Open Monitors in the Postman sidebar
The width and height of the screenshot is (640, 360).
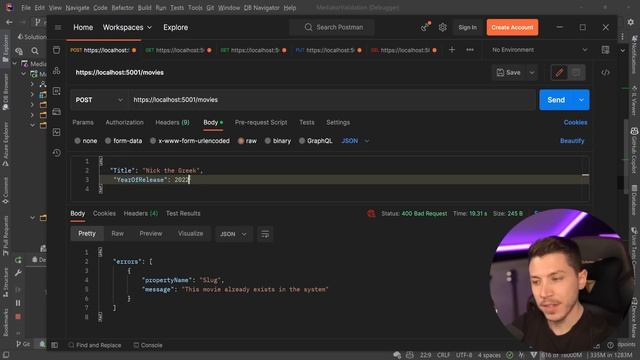pyautogui.click(x=56, y=132)
